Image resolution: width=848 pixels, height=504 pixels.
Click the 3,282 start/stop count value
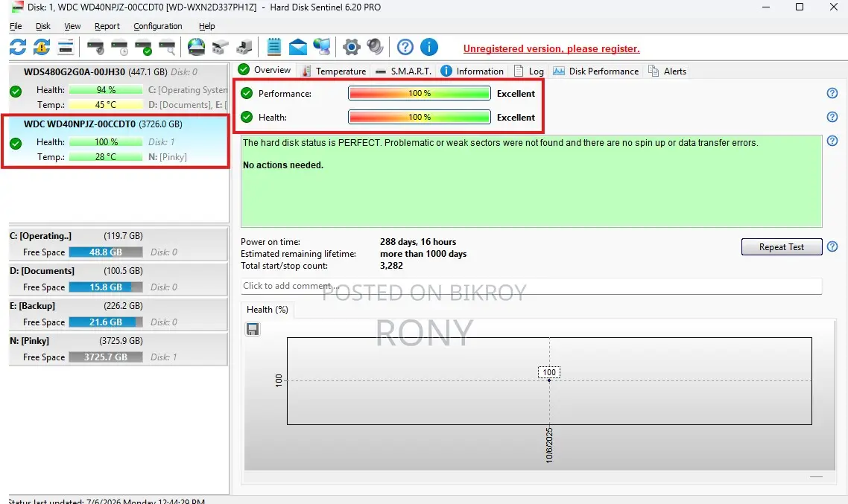pyautogui.click(x=391, y=265)
